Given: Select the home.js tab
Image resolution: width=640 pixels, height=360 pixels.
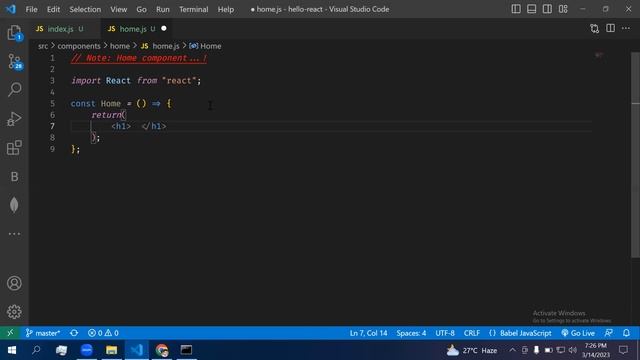Looking at the screenshot, I should [133, 29].
